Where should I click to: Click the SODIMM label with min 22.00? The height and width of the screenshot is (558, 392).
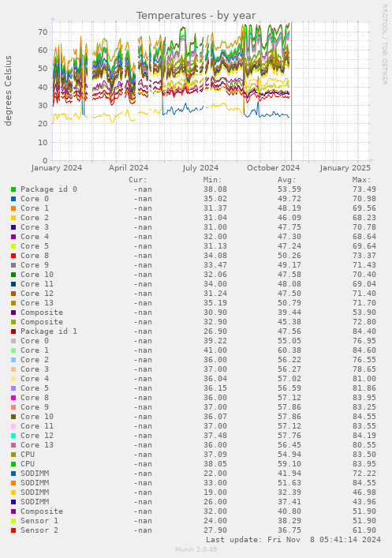coord(35,474)
